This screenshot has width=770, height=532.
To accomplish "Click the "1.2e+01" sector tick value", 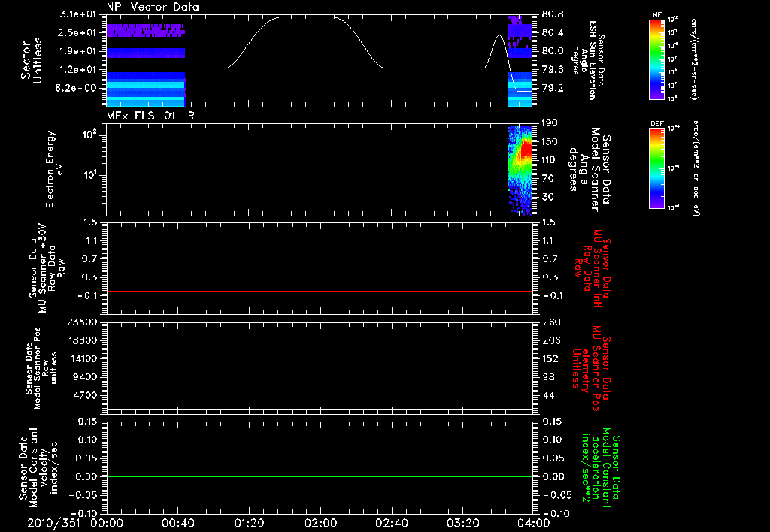I will point(77,70).
